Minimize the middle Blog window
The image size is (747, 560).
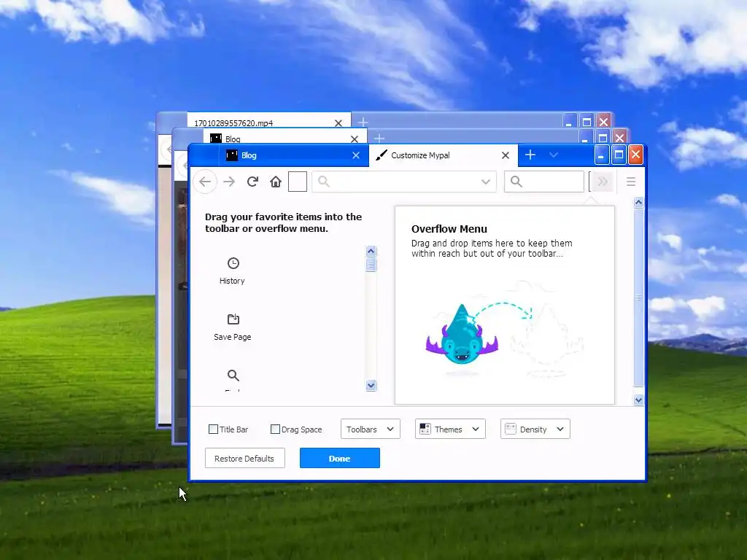pos(585,138)
